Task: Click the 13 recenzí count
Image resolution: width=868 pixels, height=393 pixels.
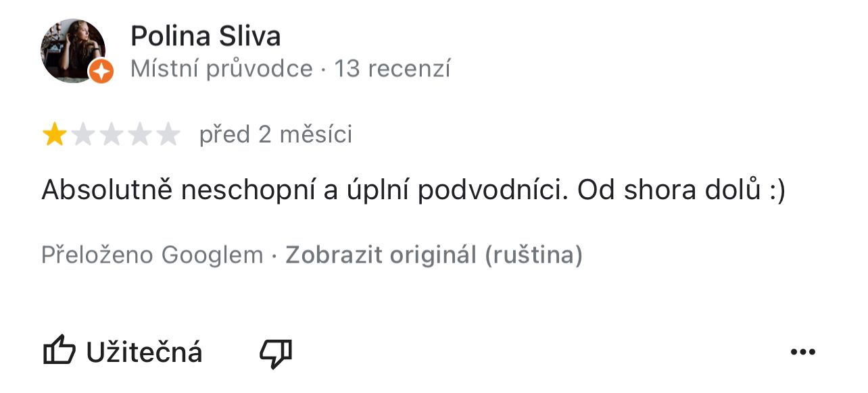Action: [393, 69]
